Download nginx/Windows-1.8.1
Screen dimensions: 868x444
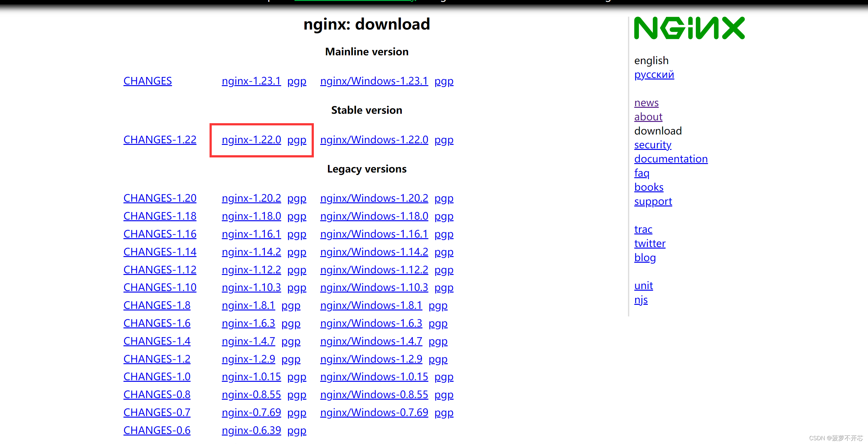371,305
